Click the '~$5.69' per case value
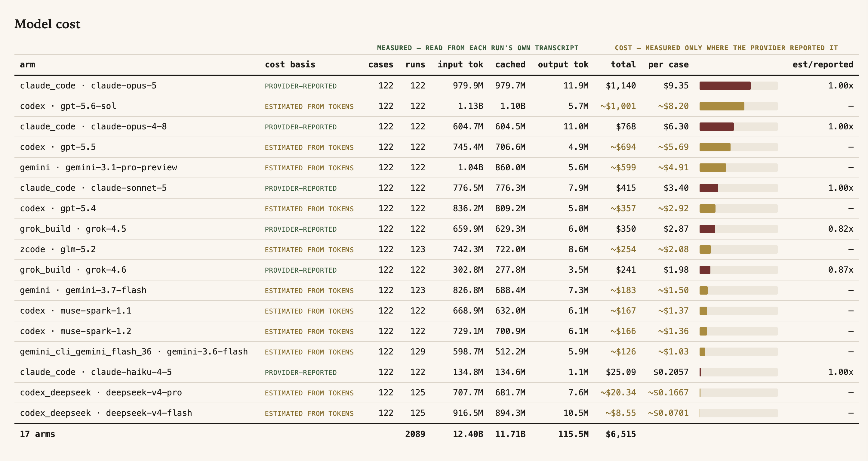Image resolution: width=868 pixels, height=461 pixels. point(673,147)
